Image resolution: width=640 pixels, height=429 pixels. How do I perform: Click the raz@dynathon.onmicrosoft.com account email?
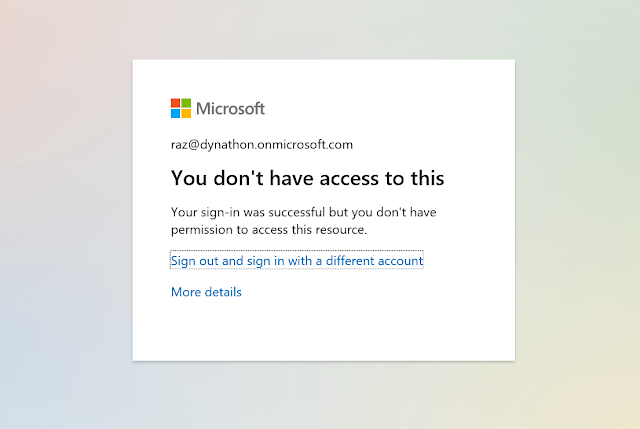(x=262, y=144)
